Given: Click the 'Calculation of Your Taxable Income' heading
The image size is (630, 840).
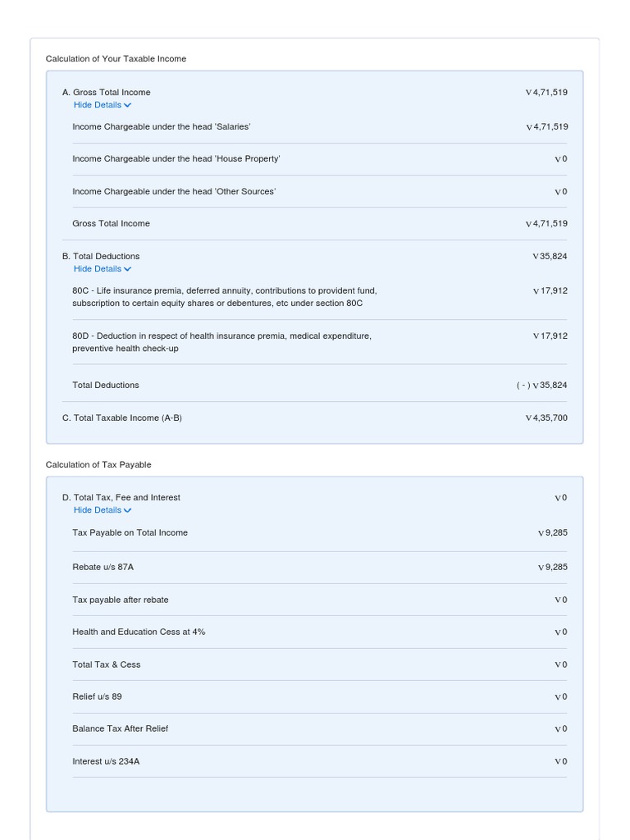Looking at the screenshot, I should (x=116, y=59).
